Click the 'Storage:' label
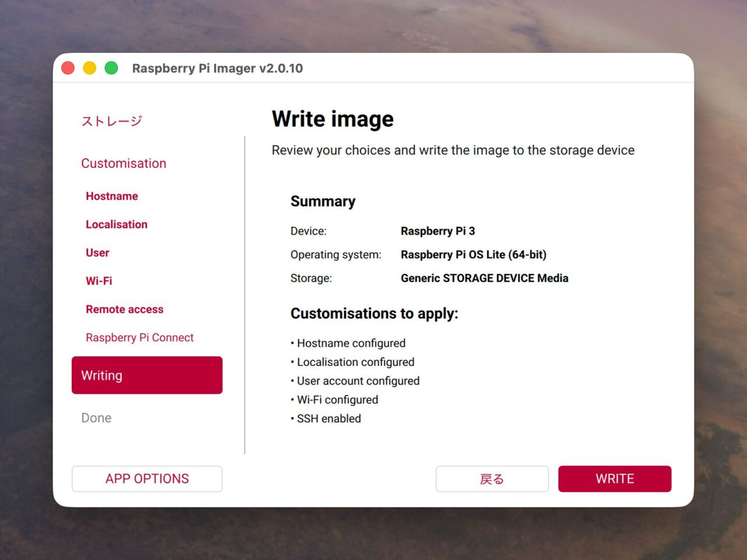The width and height of the screenshot is (747, 560). pyautogui.click(x=311, y=278)
